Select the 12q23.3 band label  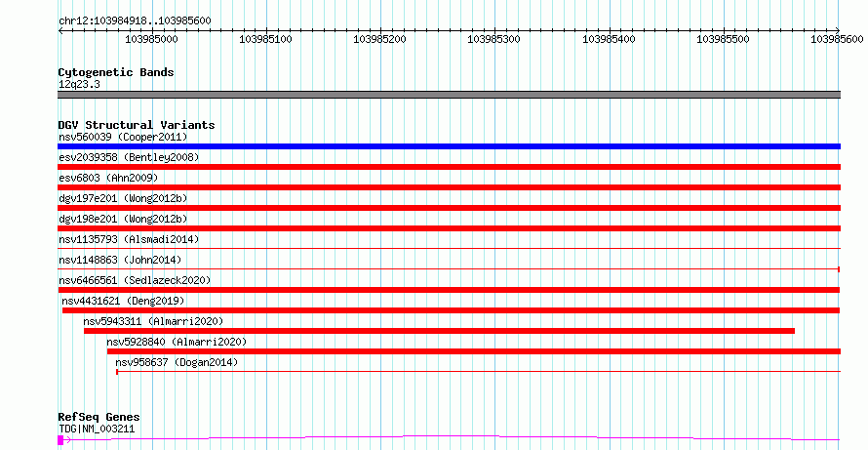[x=79, y=84]
